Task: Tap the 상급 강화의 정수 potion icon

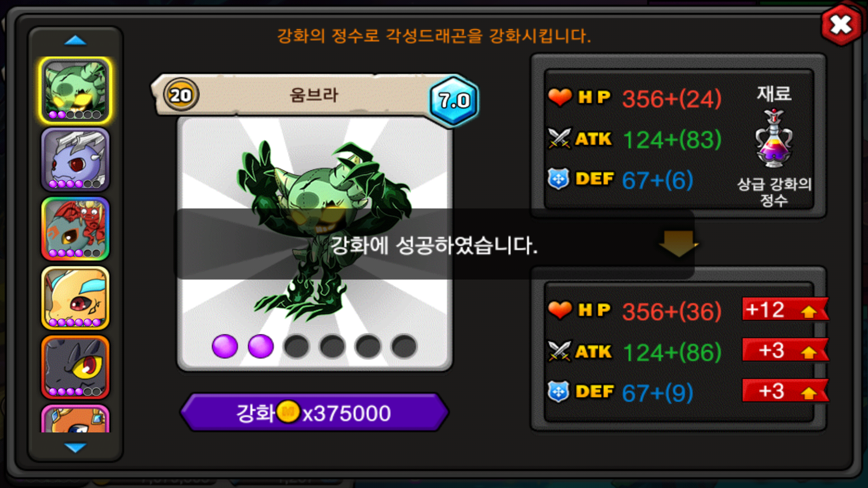Action: click(774, 138)
